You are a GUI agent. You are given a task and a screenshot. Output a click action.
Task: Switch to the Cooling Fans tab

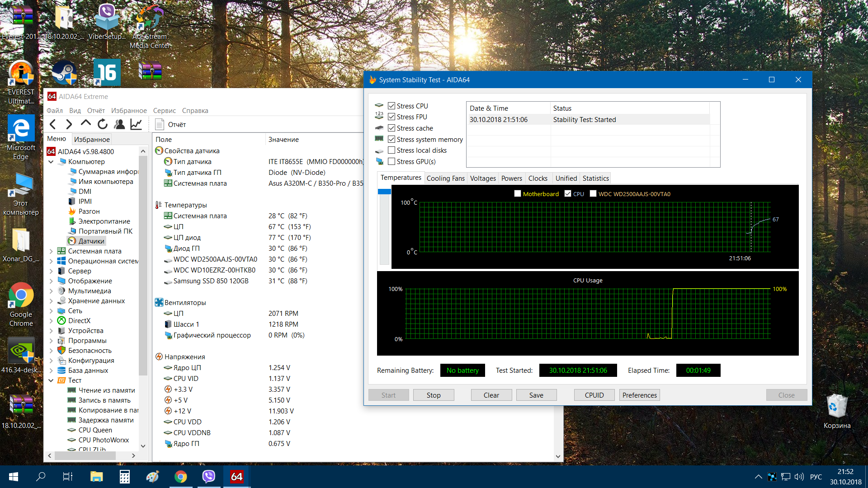[x=445, y=178]
